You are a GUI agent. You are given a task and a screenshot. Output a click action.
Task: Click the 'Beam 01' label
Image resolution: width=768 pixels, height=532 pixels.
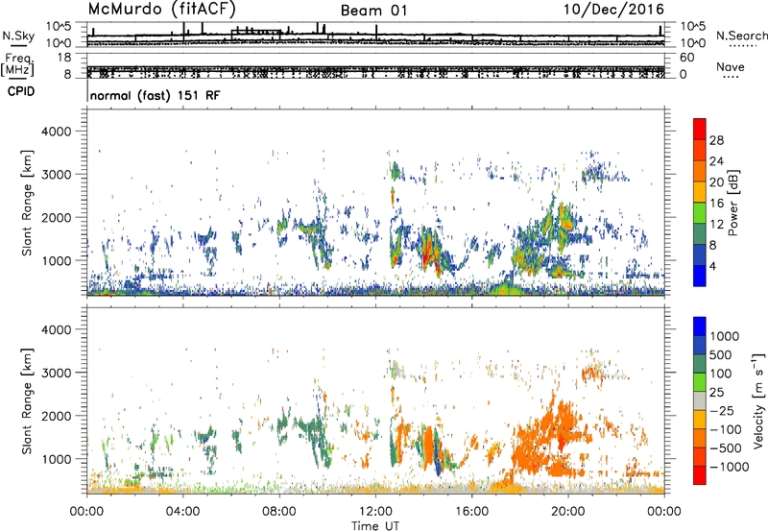[373, 11]
